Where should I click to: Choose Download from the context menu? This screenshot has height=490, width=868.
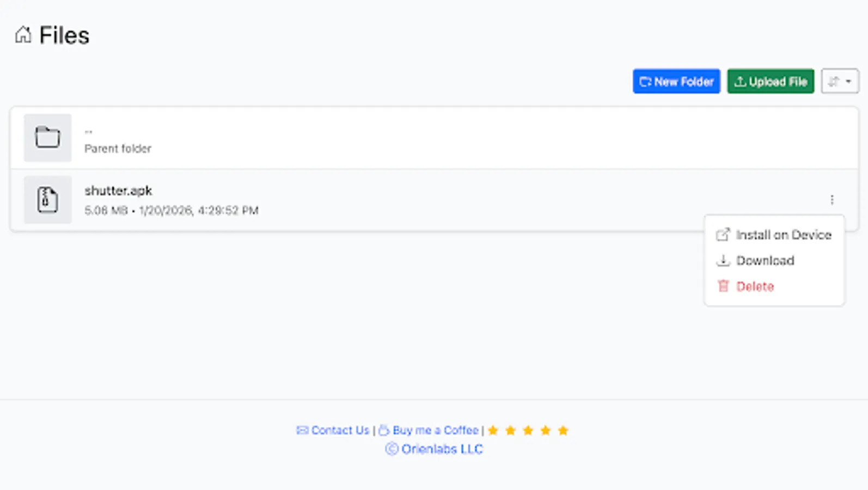click(774, 260)
